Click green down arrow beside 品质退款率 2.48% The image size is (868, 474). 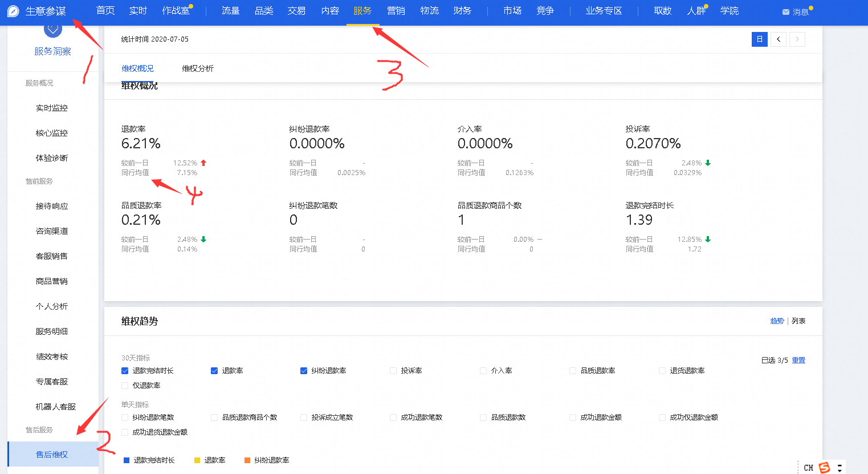click(203, 240)
